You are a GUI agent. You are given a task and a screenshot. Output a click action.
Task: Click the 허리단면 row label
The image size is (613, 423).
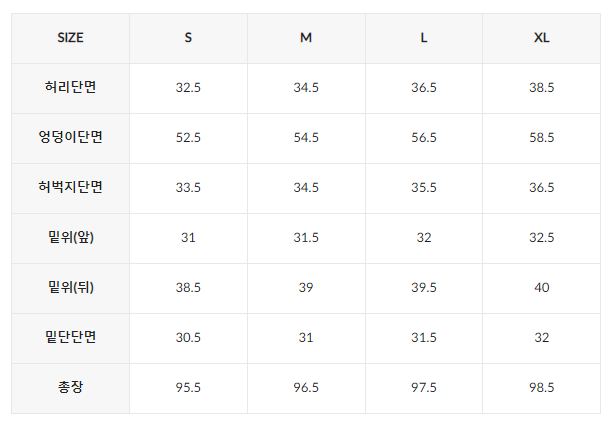pos(70,87)
